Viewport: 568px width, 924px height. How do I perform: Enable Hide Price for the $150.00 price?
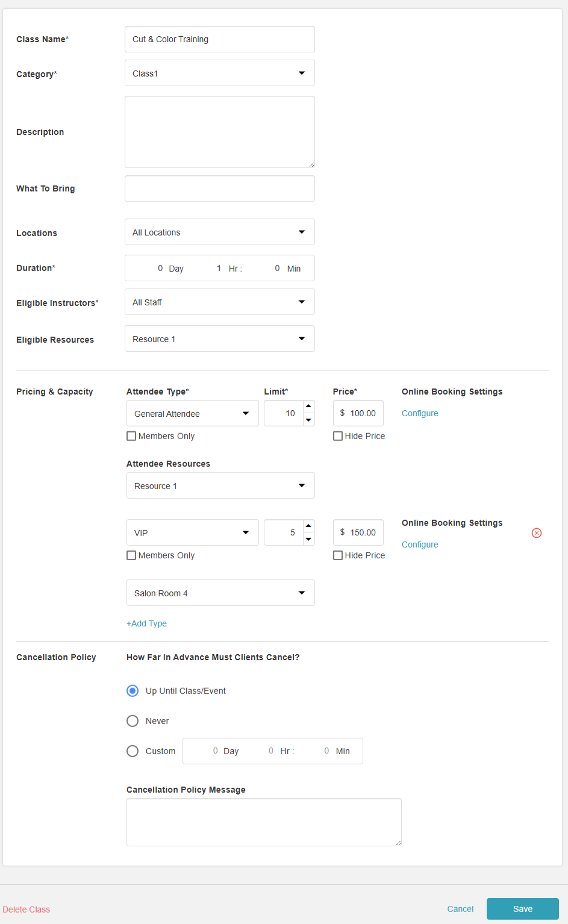coord(338,555)
